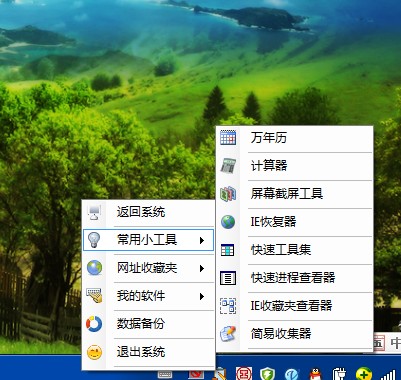Click the circular icon beside 数据备份
This screenshot has width=401, height=380.
tap(94, 324)
